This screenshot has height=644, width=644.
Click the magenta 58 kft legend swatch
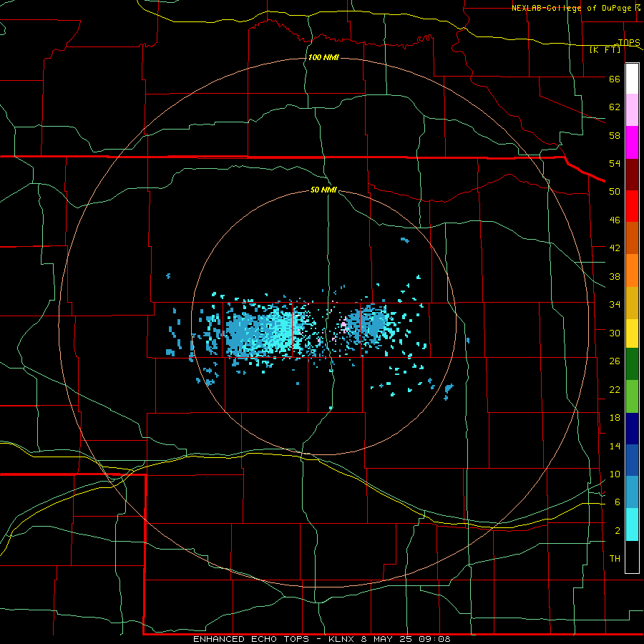[632, 142]
